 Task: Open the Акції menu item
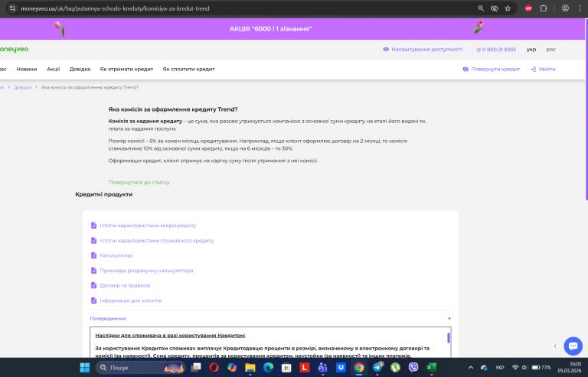coord(54,69)
